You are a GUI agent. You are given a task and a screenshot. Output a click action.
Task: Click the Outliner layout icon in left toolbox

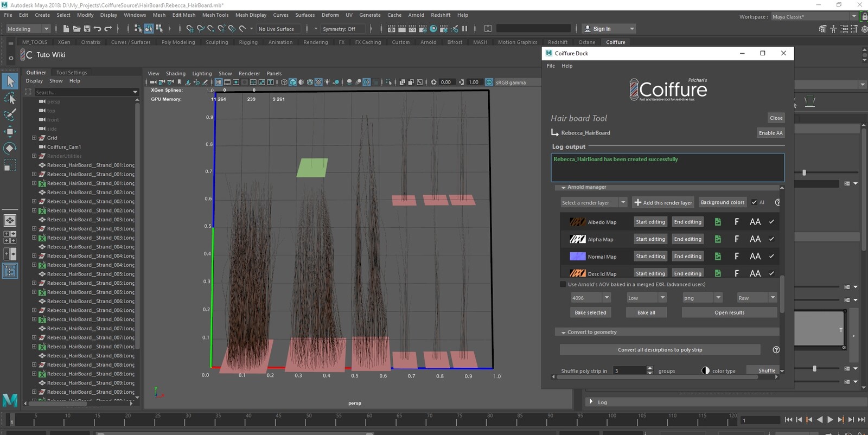[x=10, y=271]
